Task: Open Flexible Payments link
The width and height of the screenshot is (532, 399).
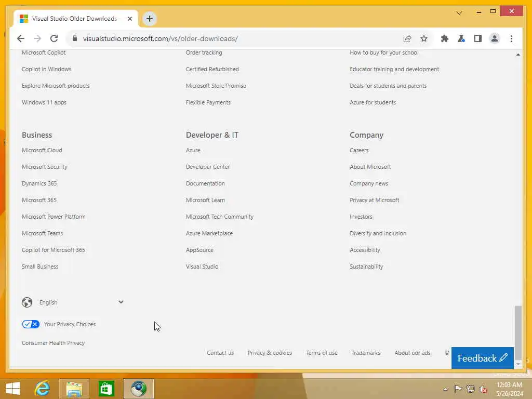Action: (208, 102)
